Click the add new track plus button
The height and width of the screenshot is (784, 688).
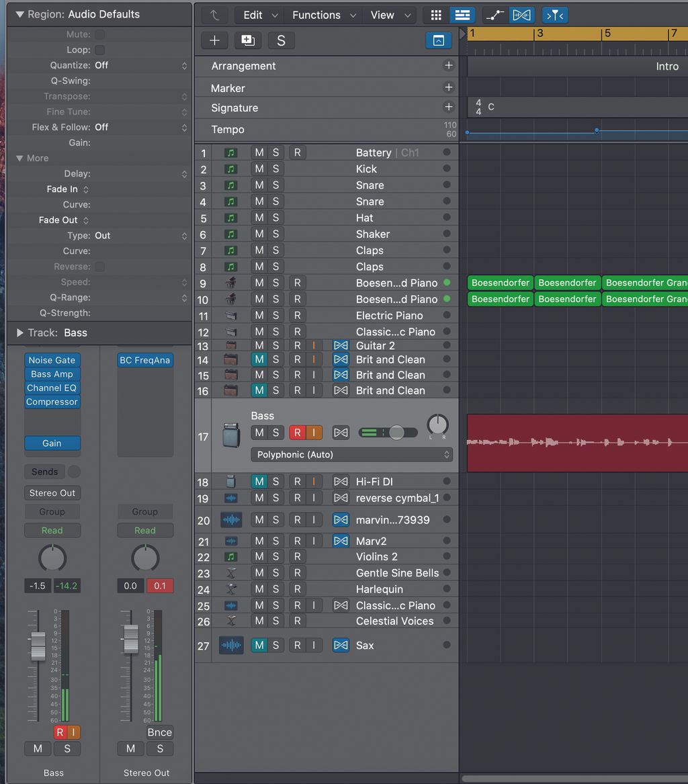point(214,40)
